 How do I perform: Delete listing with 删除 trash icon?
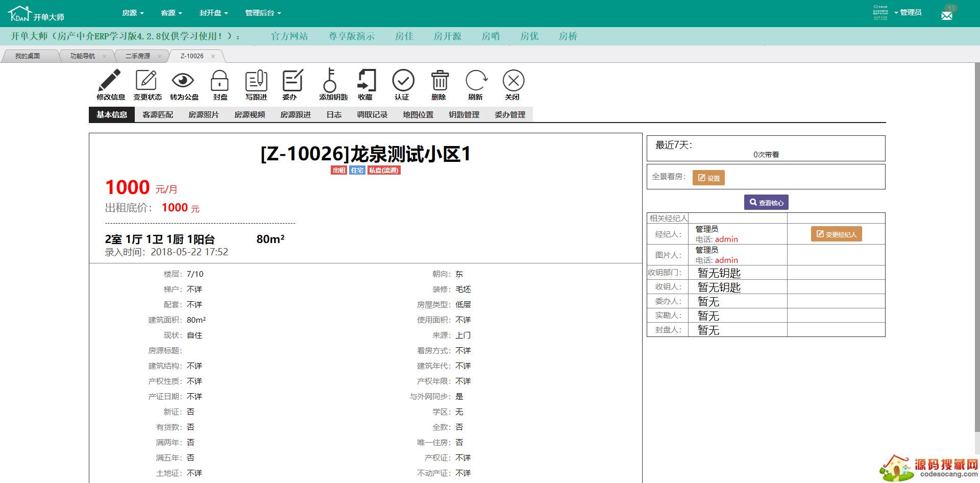pos(439,81)
